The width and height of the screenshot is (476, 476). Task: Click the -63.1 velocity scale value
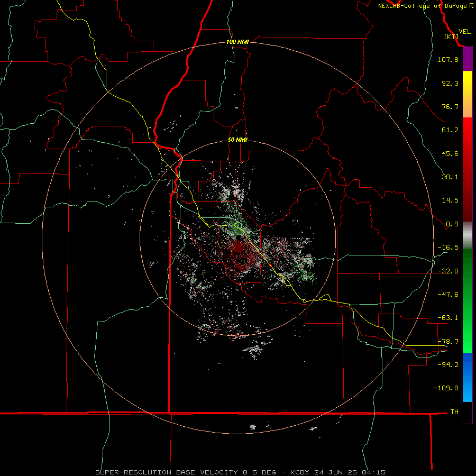pos(448,318)
